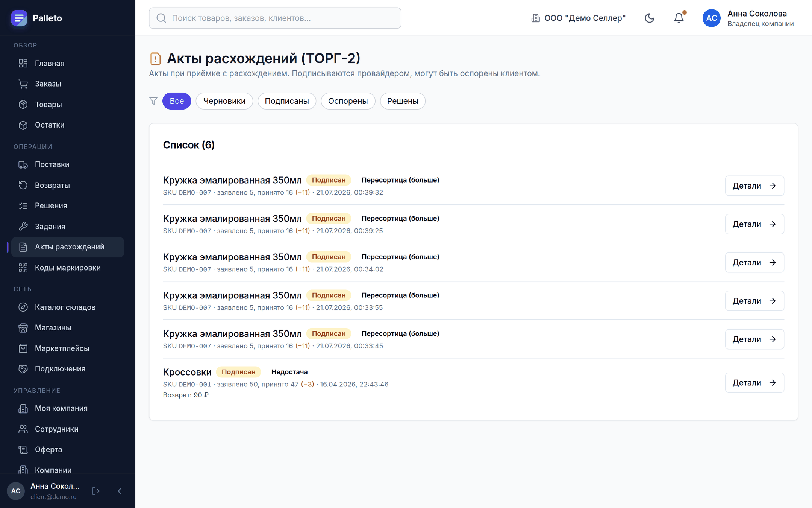
Task: Click Кружка эмалированная title dated 00:34:02
Action: click(232, 257)
